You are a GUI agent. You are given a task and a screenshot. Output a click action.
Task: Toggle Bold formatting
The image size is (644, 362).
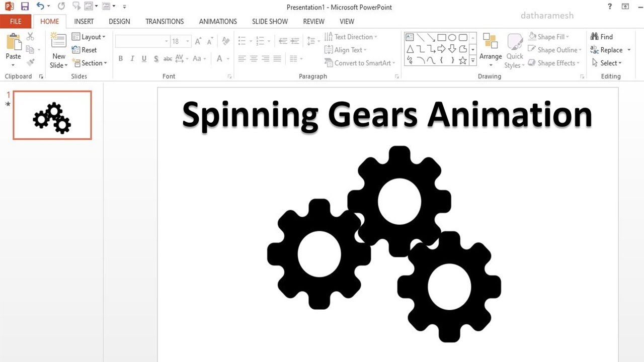[120, 59]
